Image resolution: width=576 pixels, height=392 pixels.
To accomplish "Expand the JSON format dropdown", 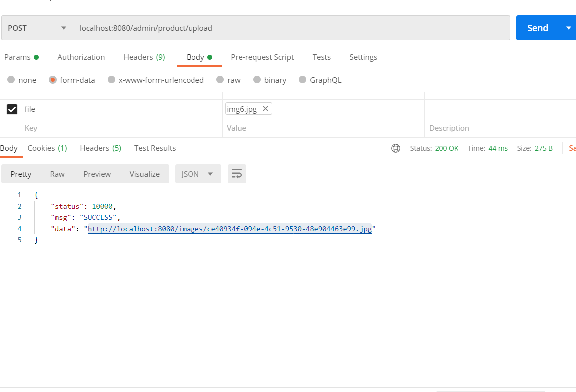I will coord(198,174).
